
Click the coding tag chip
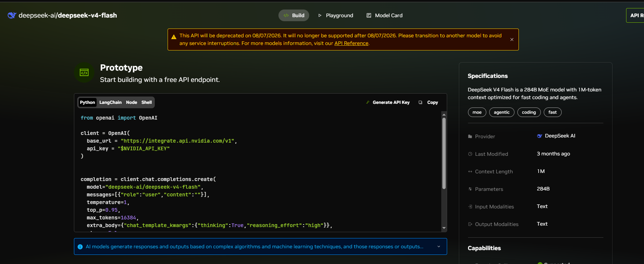pos(529,112)
